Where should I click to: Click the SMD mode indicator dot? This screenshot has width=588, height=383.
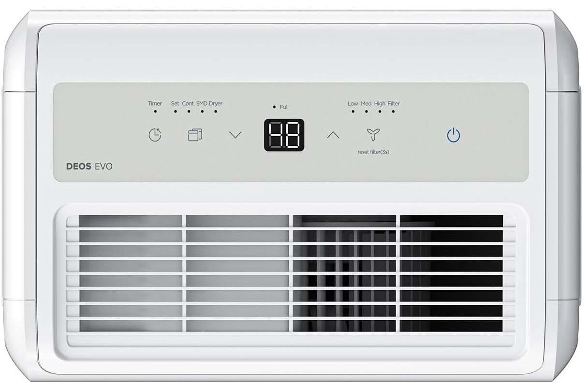coord(202,111)
